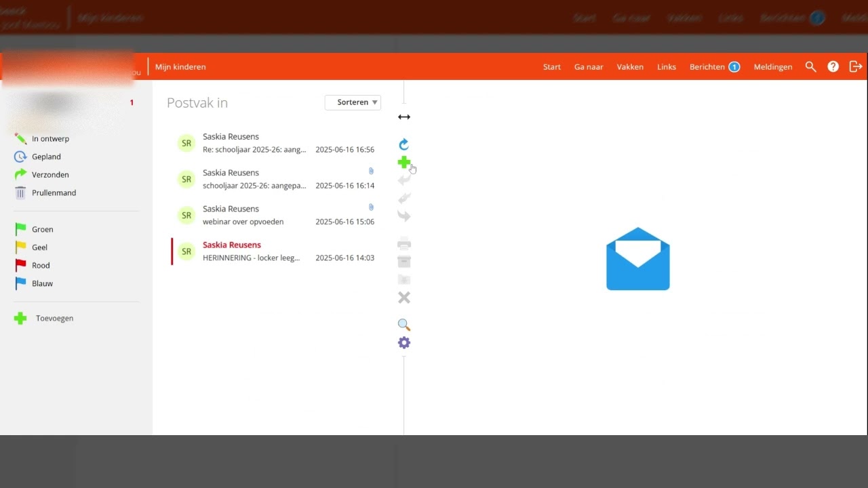
Task: Open the Gepland folder
Action: 46,157
